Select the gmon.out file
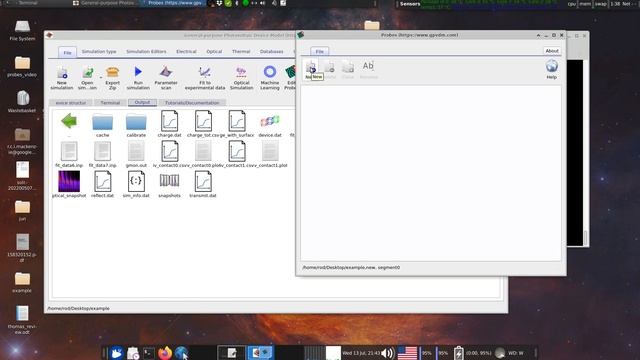The image size is (640, 360). 136,154
